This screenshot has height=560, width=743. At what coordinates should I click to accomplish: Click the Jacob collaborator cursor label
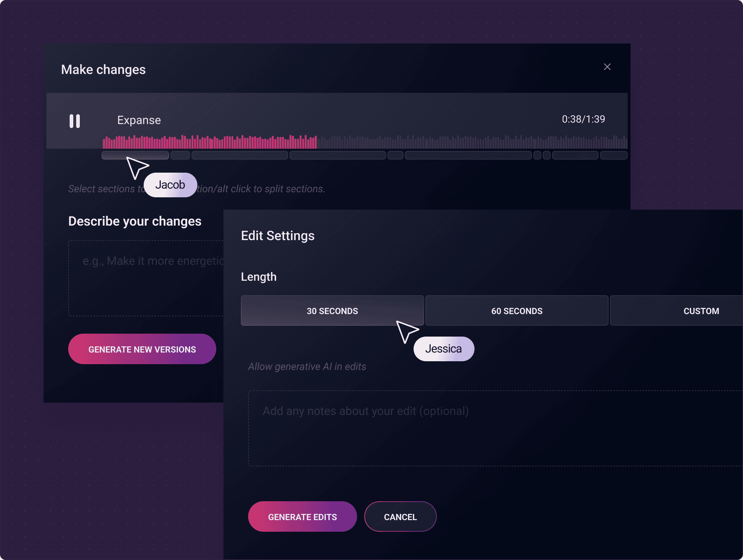[170, 185]
